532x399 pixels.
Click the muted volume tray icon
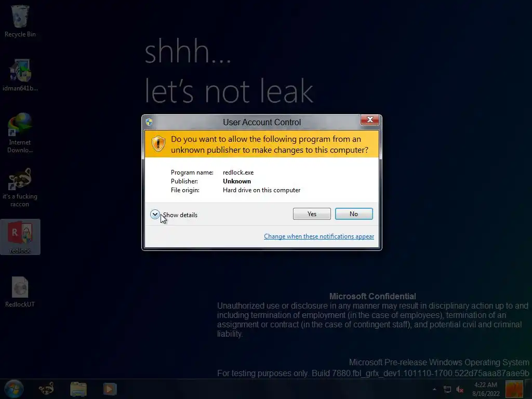[460, 390]
